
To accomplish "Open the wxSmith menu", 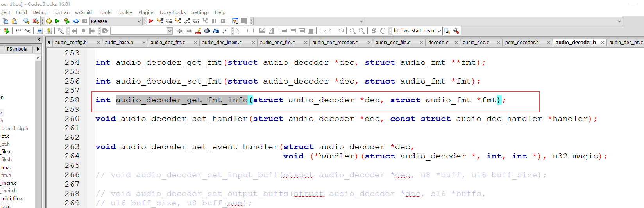I will [x=84, y=12].
